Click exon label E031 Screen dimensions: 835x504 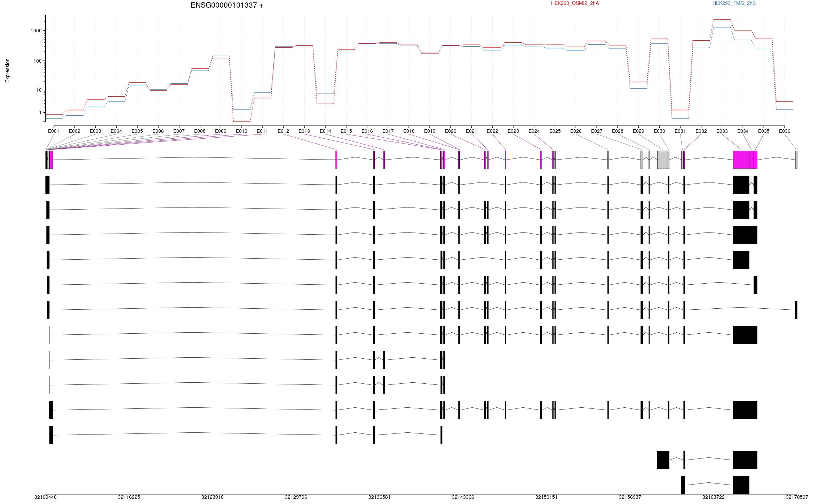680,131
